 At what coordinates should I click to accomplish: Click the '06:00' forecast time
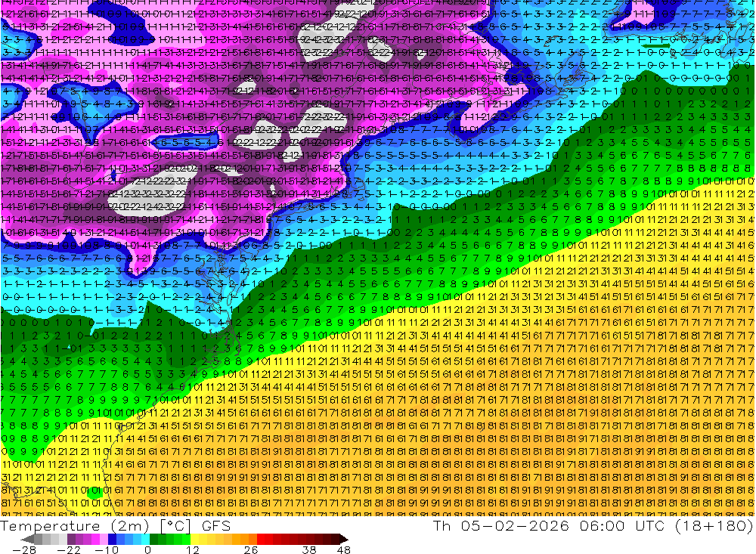tap(603, 526)
